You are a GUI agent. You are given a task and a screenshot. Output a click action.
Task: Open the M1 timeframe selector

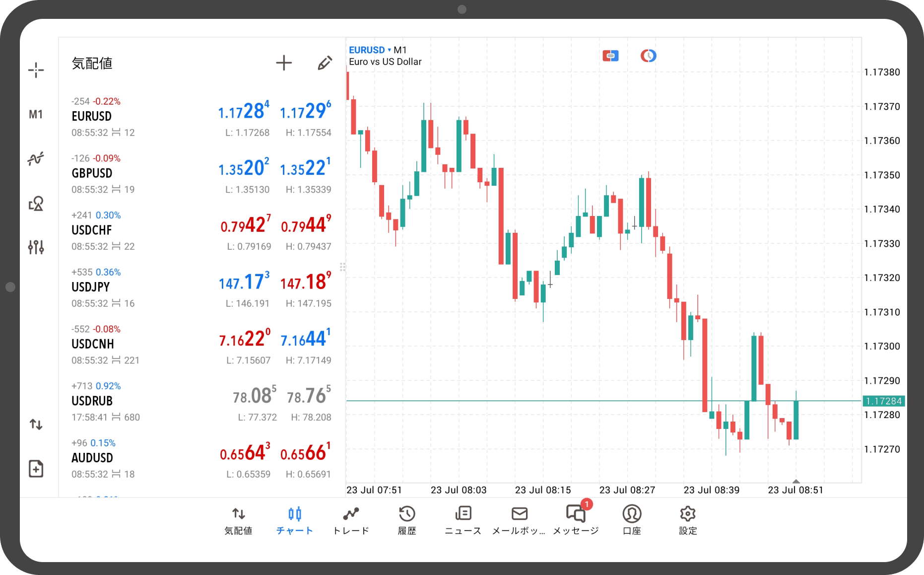point(36,115)
